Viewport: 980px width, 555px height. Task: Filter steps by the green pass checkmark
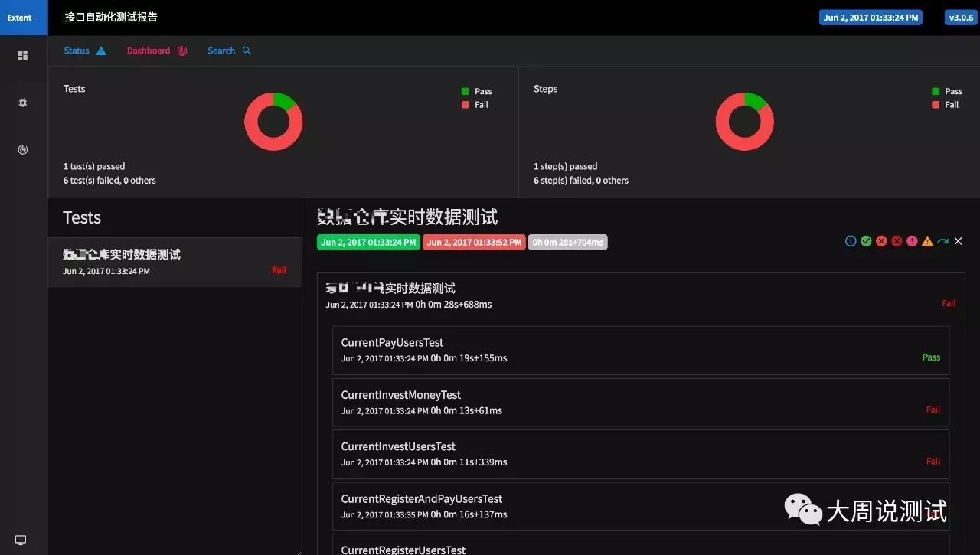click(866, 241)
